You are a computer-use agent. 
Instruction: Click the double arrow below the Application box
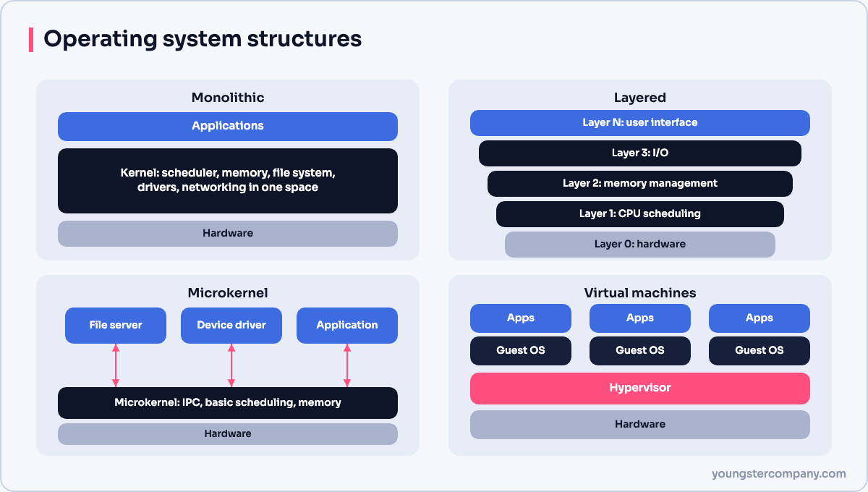coord(347,365)
